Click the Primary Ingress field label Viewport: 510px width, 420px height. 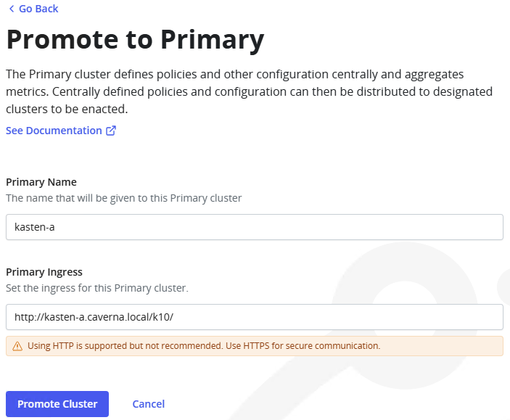pos(44,272)
